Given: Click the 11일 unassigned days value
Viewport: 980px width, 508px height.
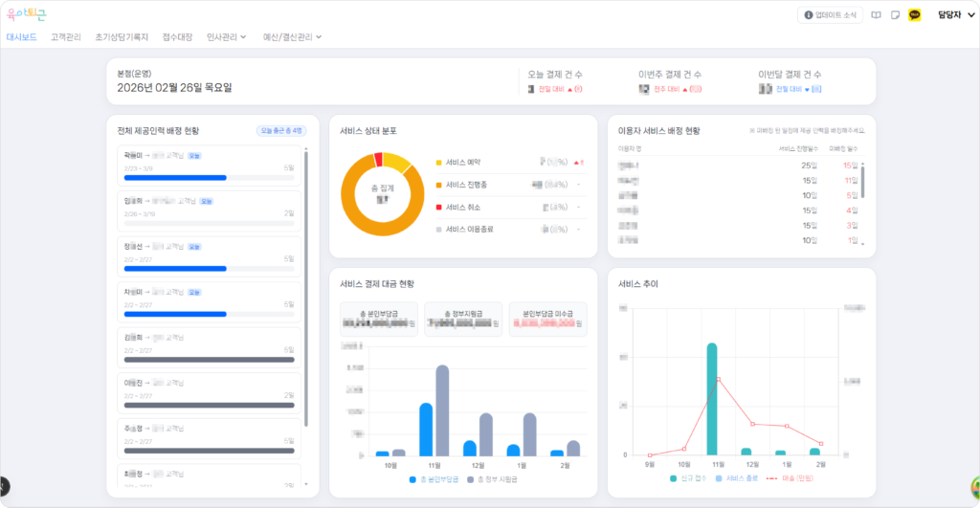Looking at the screenshot, I should click(851, 181).
